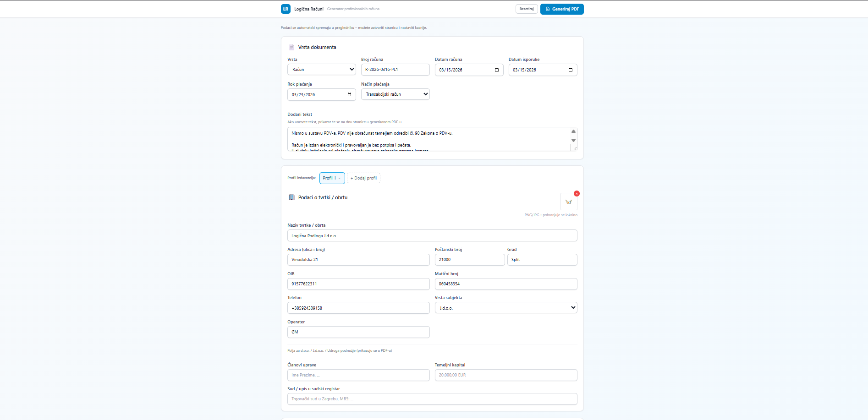Click the Vrsta dokumenta document icon
868x420 pixels.
[291, 48]
